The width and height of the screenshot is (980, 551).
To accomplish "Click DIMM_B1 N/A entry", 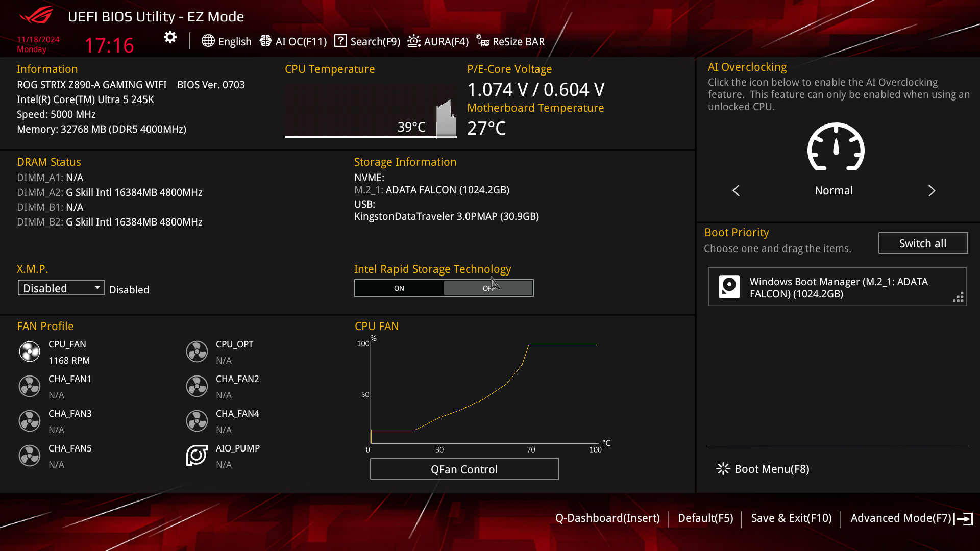I will click(x=50, y=207).
